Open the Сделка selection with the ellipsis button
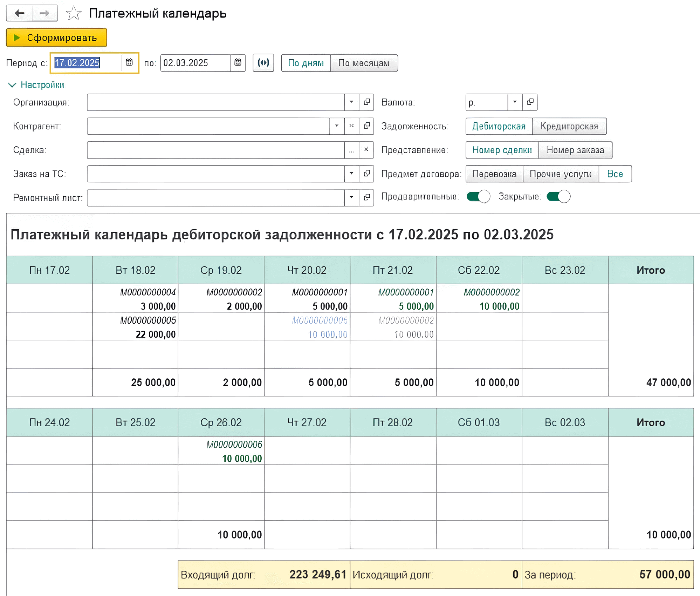 351,150
